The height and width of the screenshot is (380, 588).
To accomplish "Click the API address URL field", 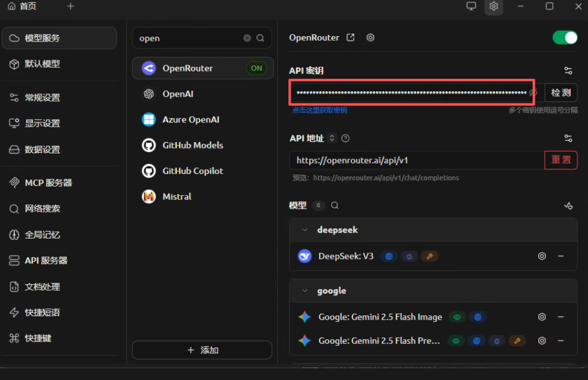I will pyautogui.click(x=417, y=160).
